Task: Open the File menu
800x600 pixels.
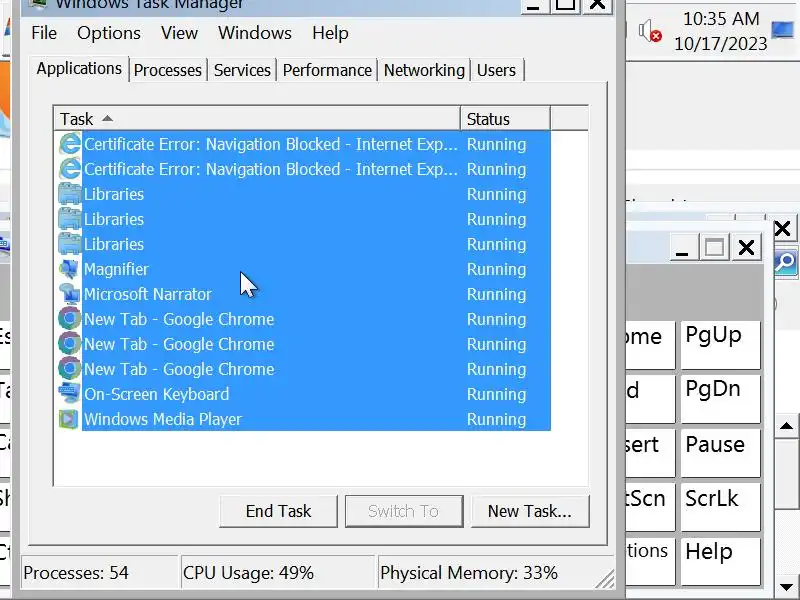Action: coord(44,33)
